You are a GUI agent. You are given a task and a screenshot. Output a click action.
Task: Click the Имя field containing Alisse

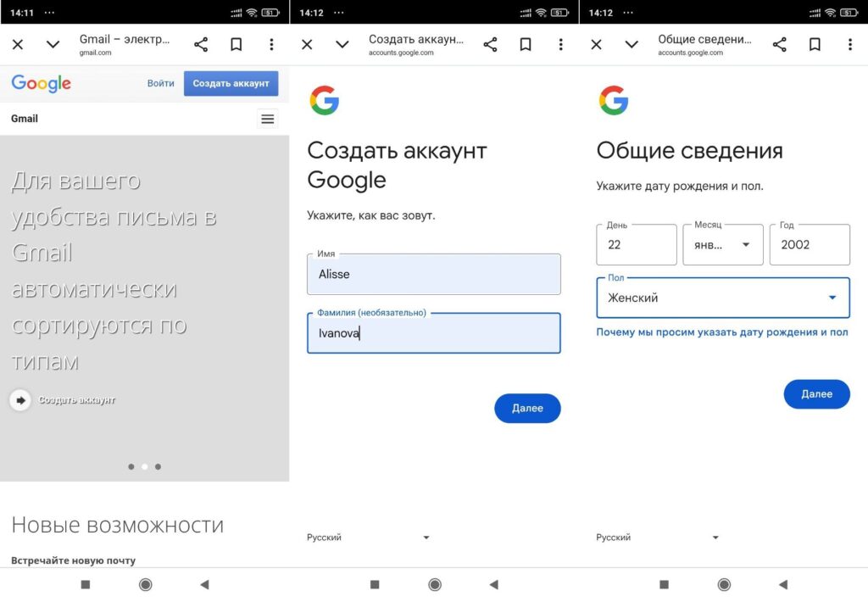(433, 274)
